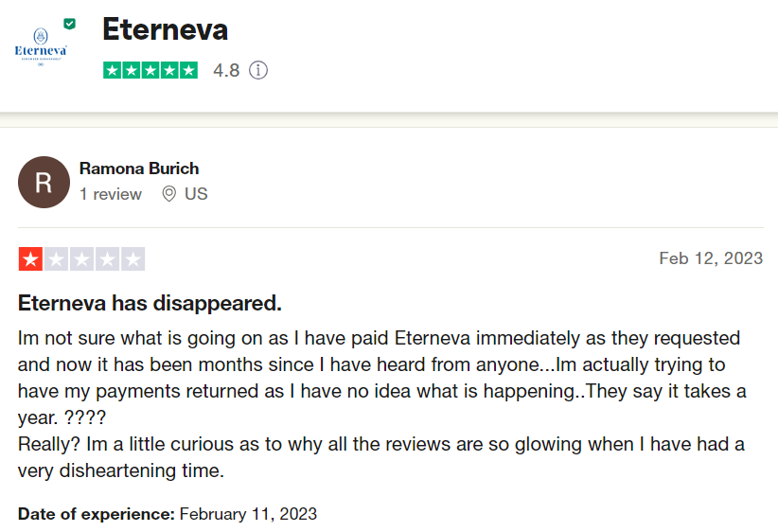
Task: Click the February 11, 2023 experience date
Action: (248, 514)
